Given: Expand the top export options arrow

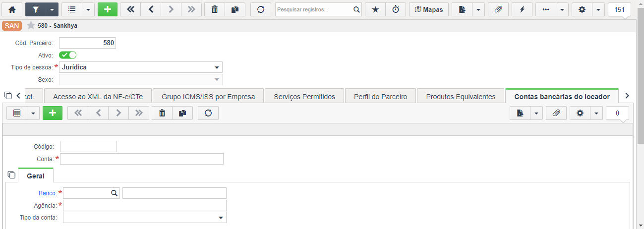Looking at the screenshot, I should pyautogui.click(x=478, y=9).
